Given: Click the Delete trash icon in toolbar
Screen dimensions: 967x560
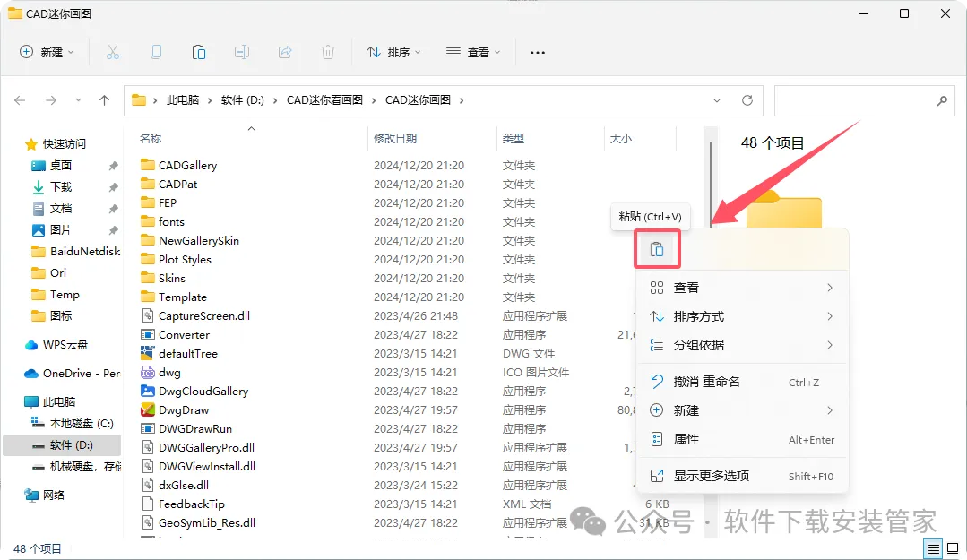Looking at the screenshot, I should point(328,53).
